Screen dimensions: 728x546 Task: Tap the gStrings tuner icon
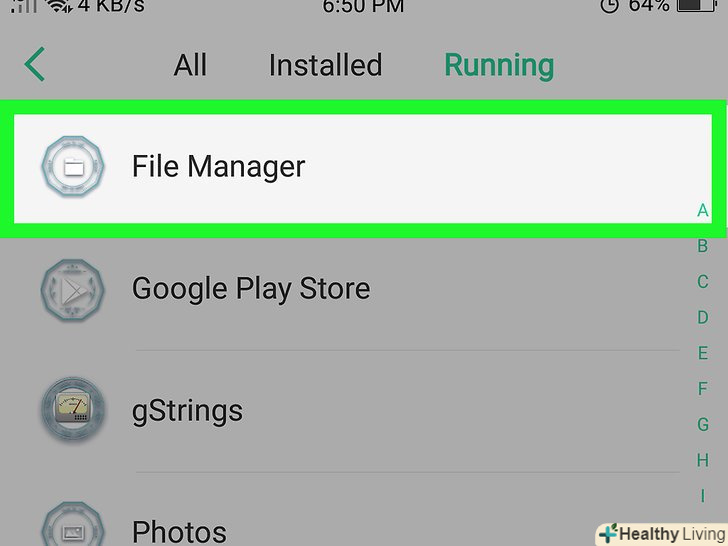(x=72, y=410)
